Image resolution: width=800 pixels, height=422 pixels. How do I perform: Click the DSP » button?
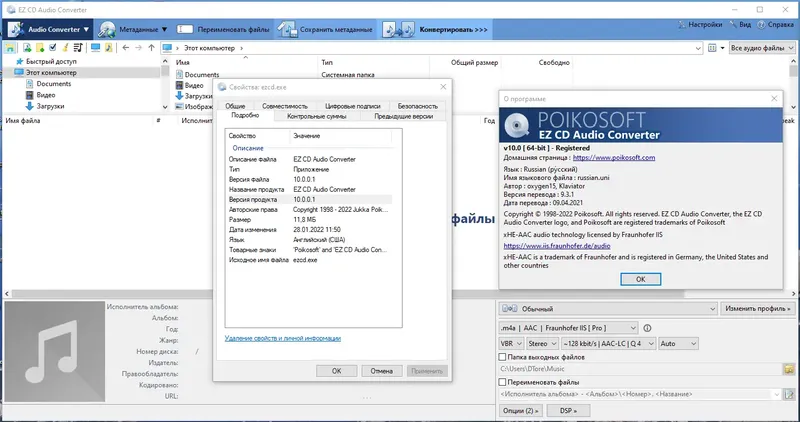click(x=568, y=410)
